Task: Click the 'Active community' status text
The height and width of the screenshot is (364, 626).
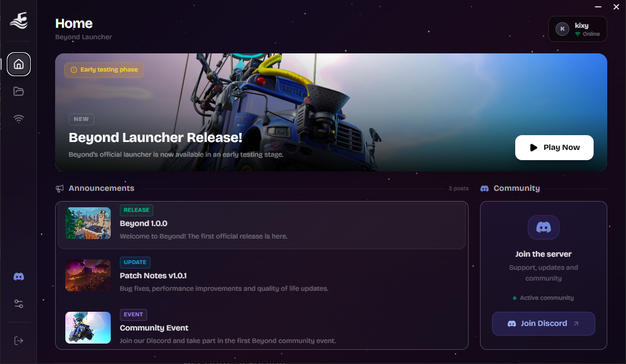Action: 546,298
